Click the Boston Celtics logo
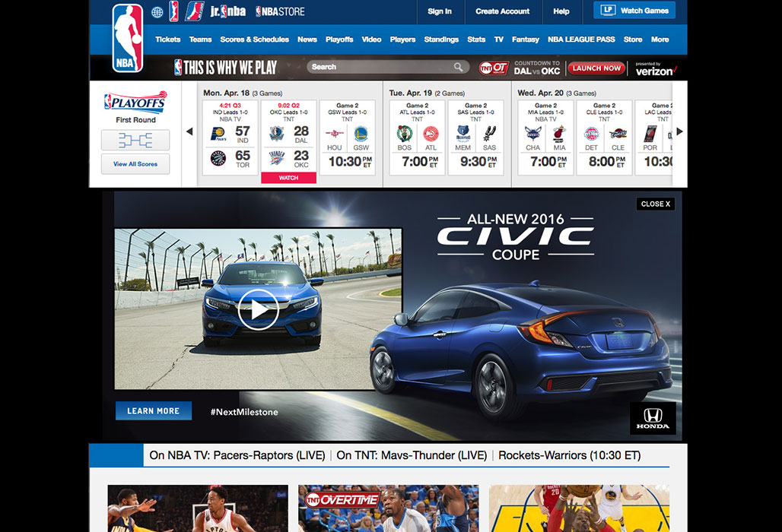The width and height of the screenshot is (782, 532). pyautogui.click(x=405, y=134)
